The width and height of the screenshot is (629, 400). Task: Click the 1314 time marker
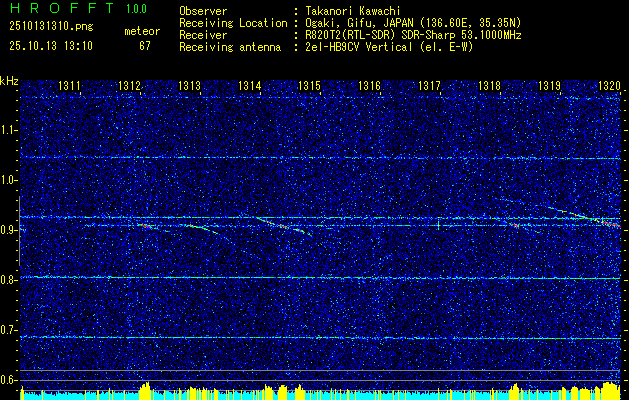[250, 85]
